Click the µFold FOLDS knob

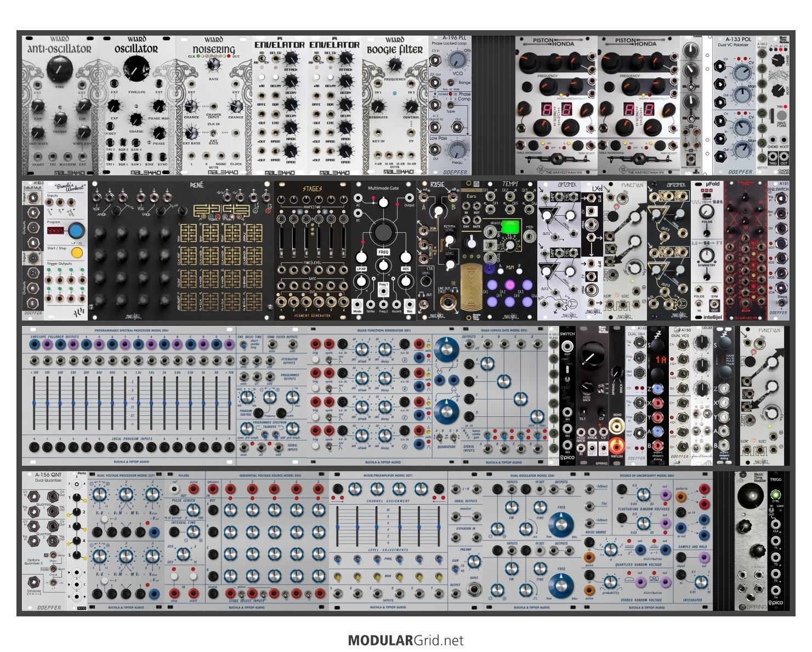point(707,211)
